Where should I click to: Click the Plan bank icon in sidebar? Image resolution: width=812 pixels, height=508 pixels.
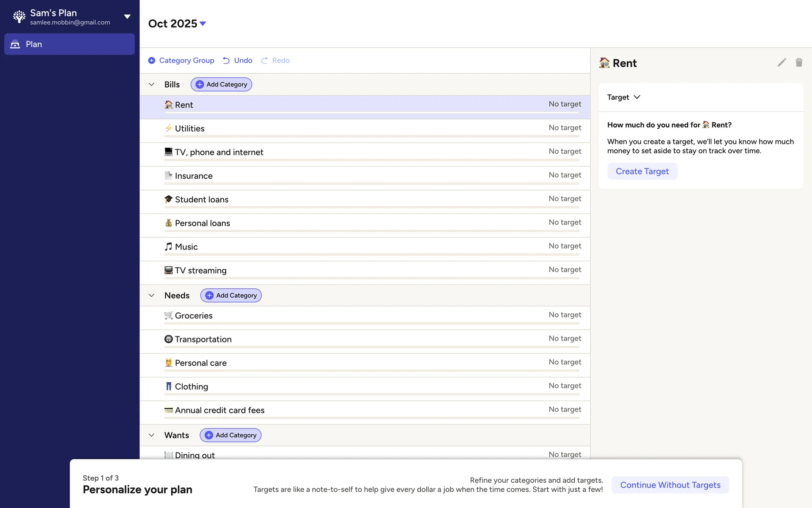point(15,44)
